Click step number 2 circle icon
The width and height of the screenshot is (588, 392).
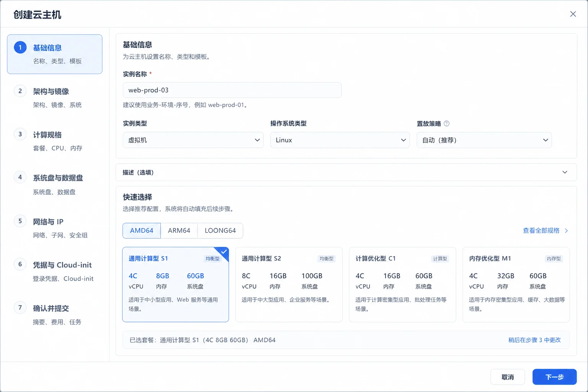(20, 91)
